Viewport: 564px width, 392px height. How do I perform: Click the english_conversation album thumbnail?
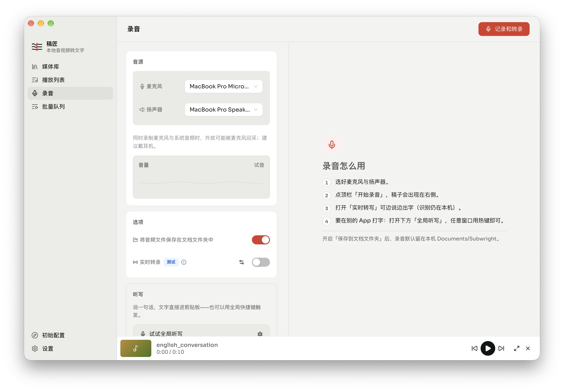(x=136, y=348)
